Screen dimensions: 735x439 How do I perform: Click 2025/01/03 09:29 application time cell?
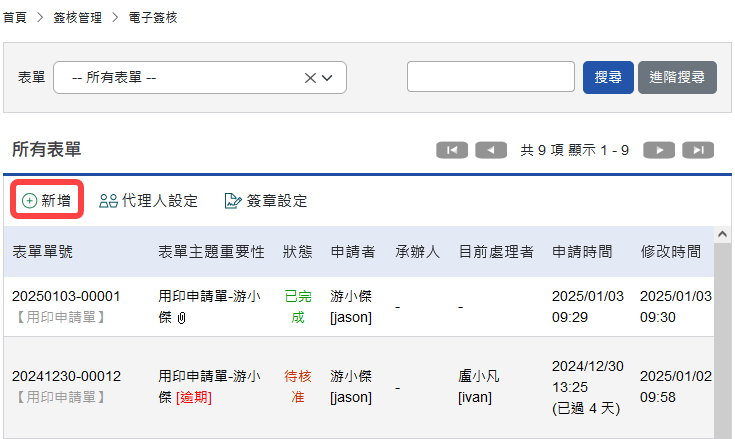(x=588, y=307)
